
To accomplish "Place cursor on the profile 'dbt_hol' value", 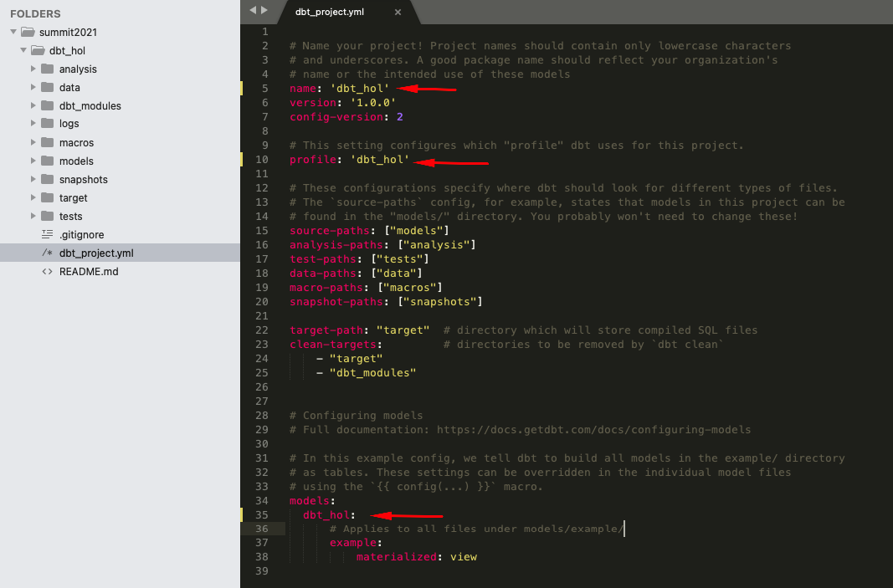I will click(x=380, y=159).
